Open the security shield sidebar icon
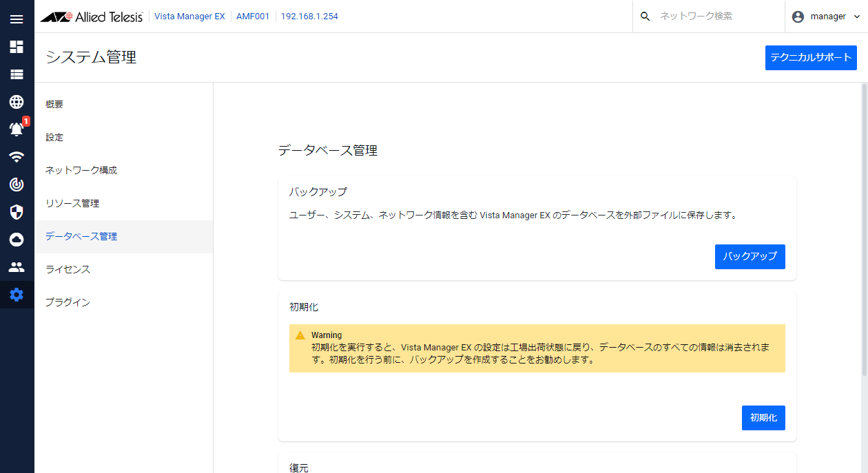Screen dimensions: 868x473 (x=17, y=211)
